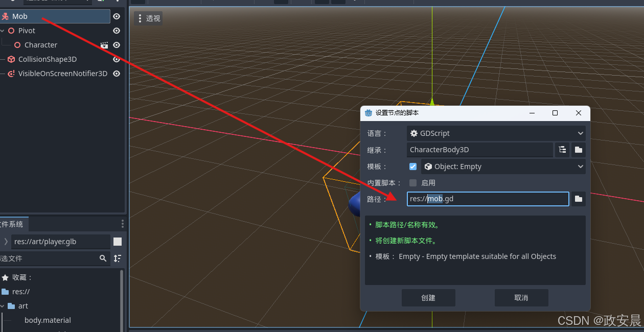Click the Pivot Node3D circle icon
This screenshot has height=332, width=644.
(x=11, y=31)
